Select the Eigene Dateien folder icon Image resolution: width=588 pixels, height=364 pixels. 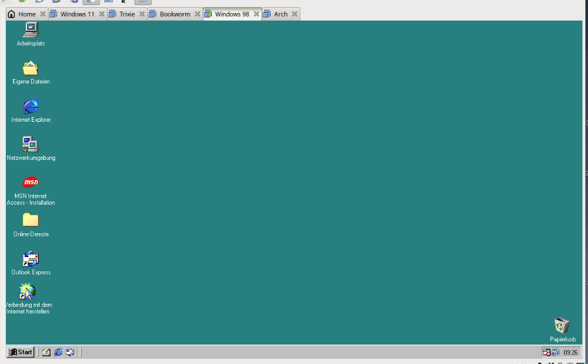coord(30,68)
